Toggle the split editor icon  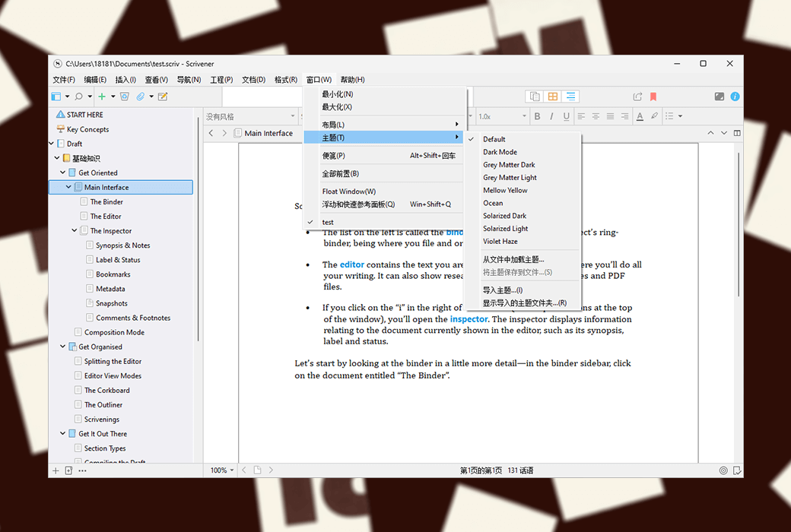tap(737, 133)
